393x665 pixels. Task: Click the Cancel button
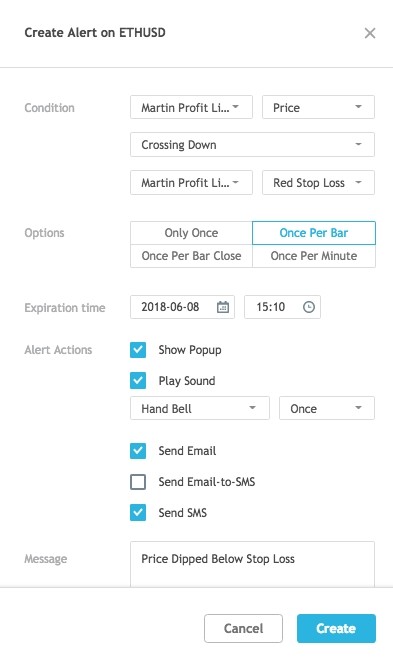tap(243, 628)
